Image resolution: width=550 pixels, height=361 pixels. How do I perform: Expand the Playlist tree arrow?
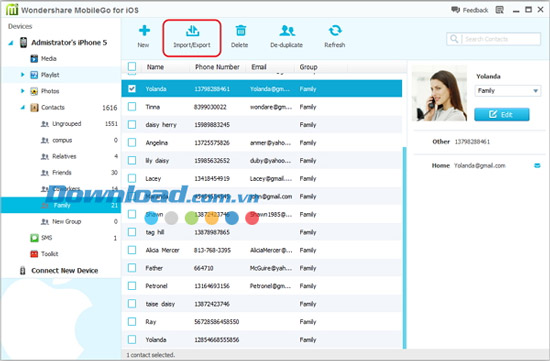click(22, 75)
